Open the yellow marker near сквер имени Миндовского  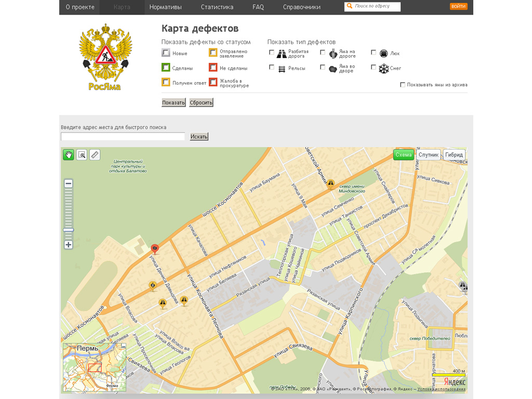pyautogui.click(x=330, y=184)
